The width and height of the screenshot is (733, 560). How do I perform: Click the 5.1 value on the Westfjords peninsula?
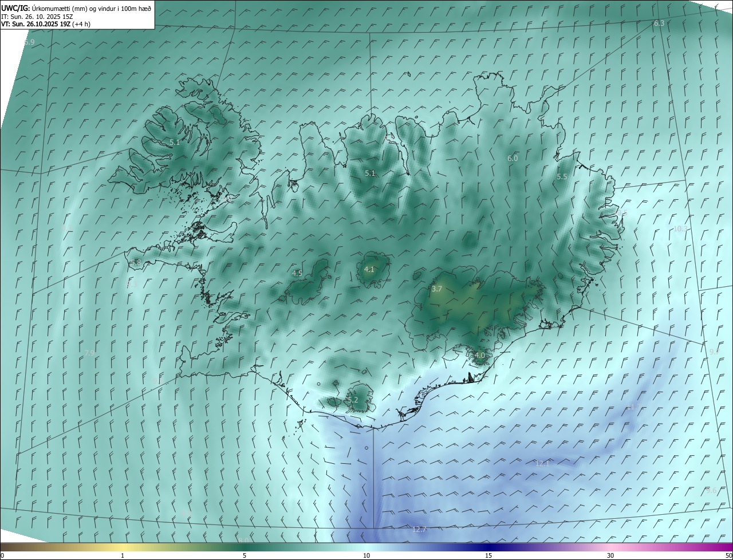click(175, 142)
